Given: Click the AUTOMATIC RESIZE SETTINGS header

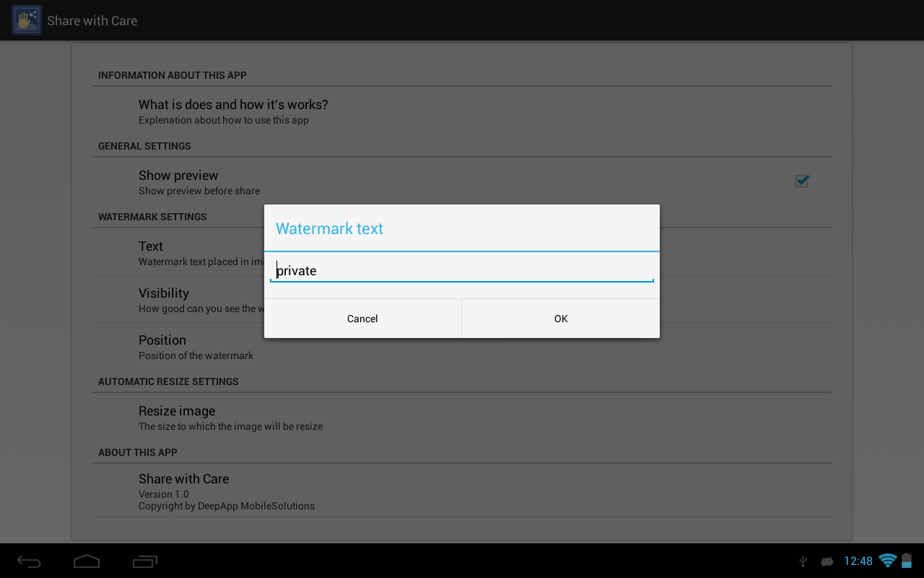Looking at the screenshot, I should coord(168,381).
